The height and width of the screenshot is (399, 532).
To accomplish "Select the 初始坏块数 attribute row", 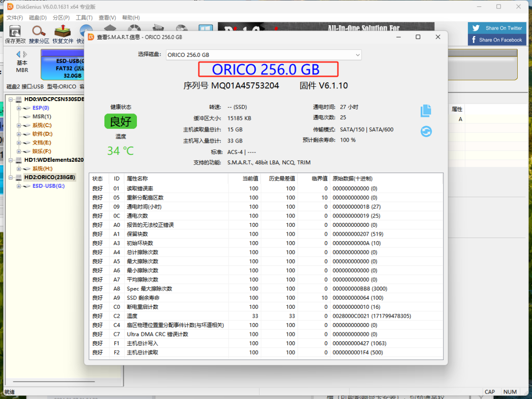I will (266, 243).
